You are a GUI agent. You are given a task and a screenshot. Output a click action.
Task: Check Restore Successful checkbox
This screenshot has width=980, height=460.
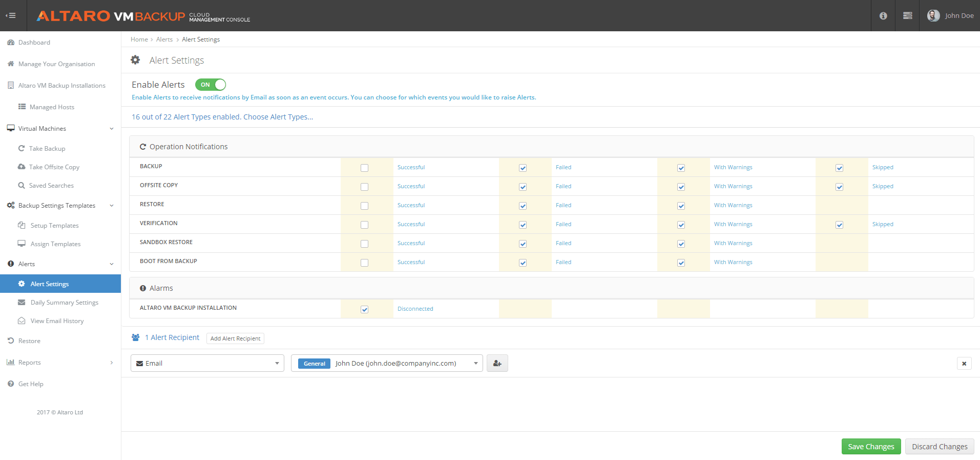click(x=364, y=206)
